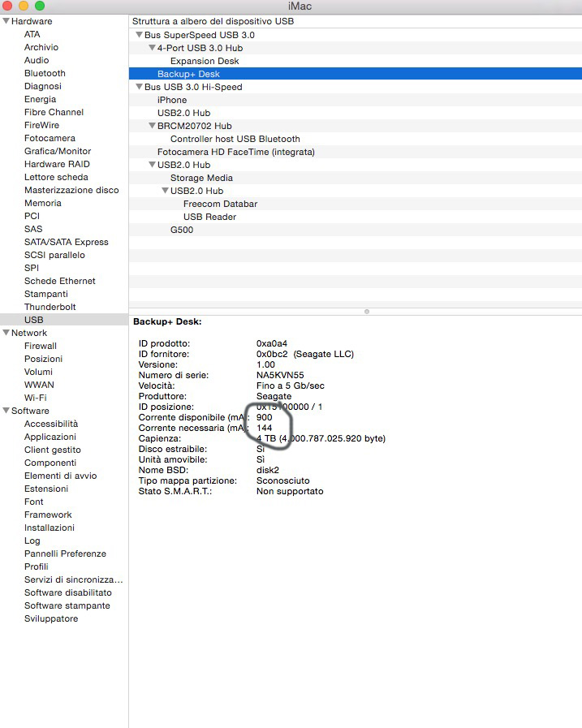Screen dimensions: 582x728
Task: Collapse Bus SuperSpeed USB 3.0 tree
Action: 139,35
